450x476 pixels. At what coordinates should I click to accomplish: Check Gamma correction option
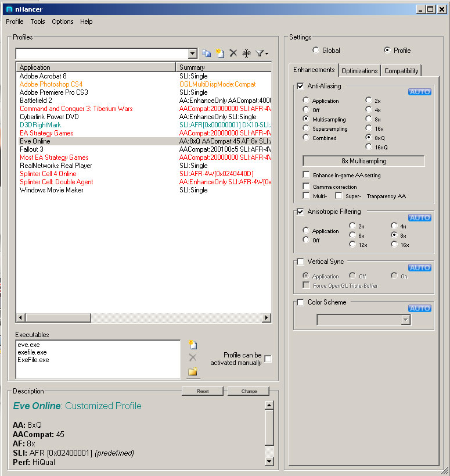(306, 187)
